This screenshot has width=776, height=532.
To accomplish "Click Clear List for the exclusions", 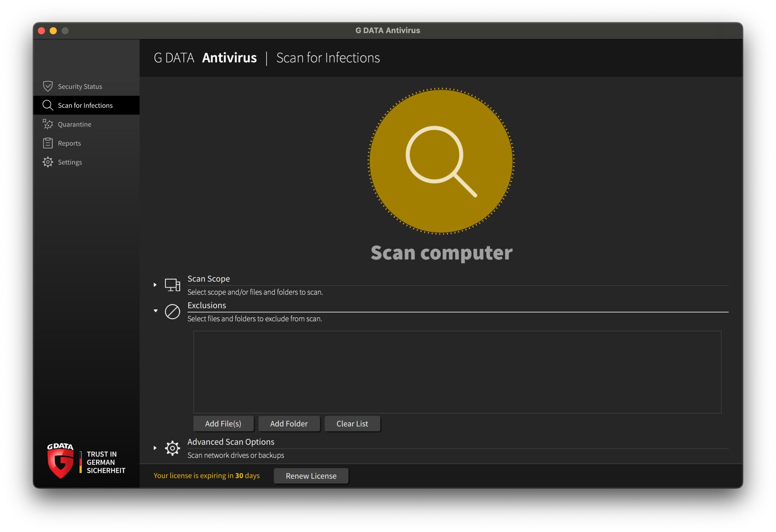I will [352, 424].
